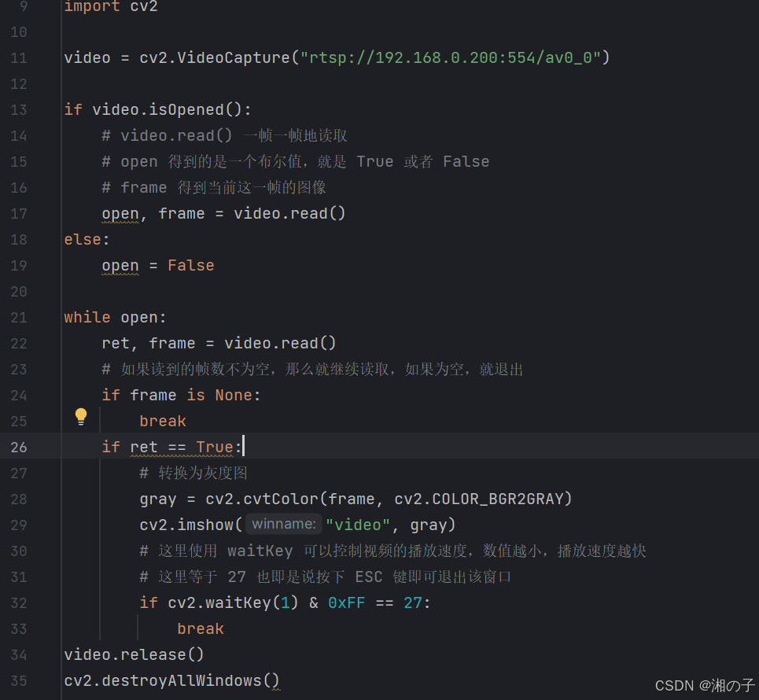Select line number 34 in the gutter
This screenshot has height=700, width=759.
point(19,654)
